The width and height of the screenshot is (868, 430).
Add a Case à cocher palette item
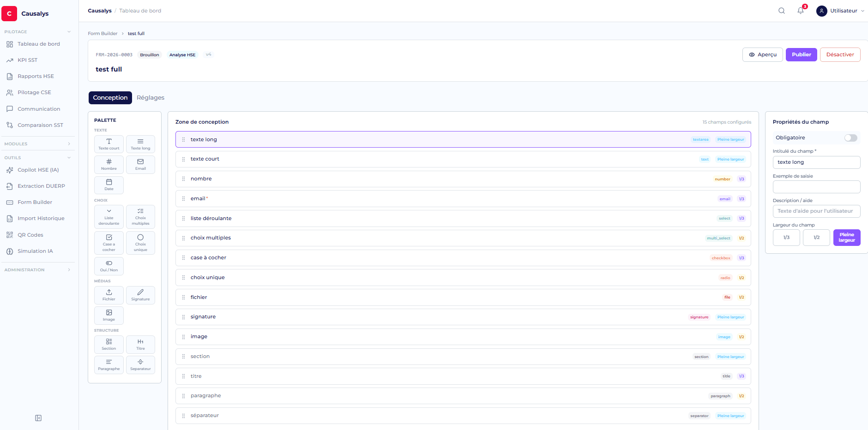coord(109,243)
